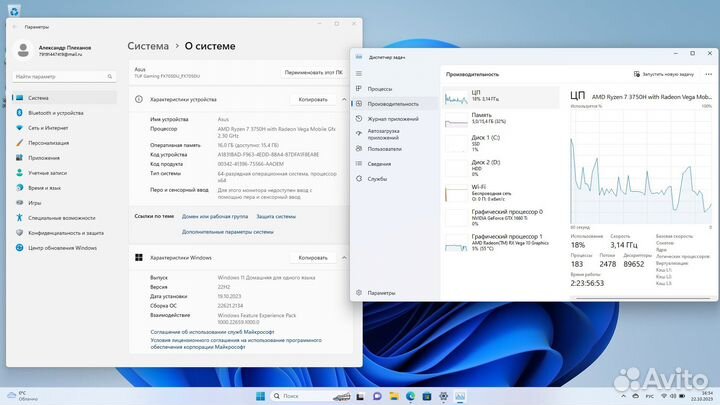The width and height of the screenshot is (720, 405).
Task: Go to Персонализация settings
Action: pos(48,143)
